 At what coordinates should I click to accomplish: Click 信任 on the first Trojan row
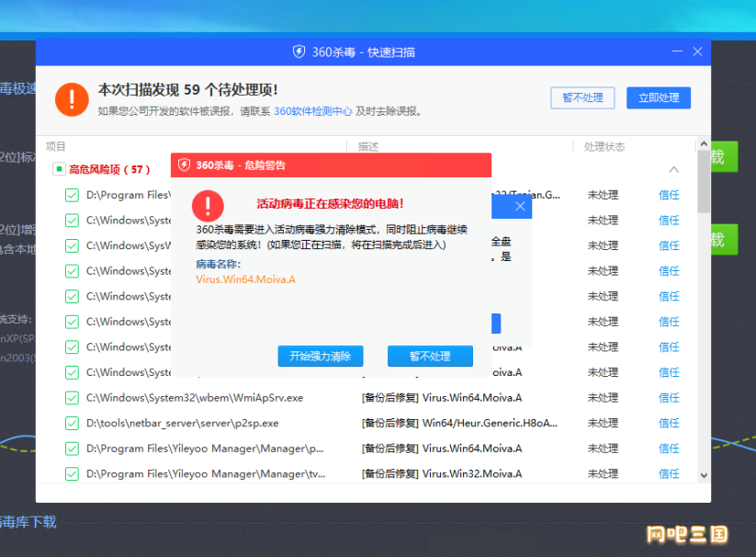click(x=669, y=195)
